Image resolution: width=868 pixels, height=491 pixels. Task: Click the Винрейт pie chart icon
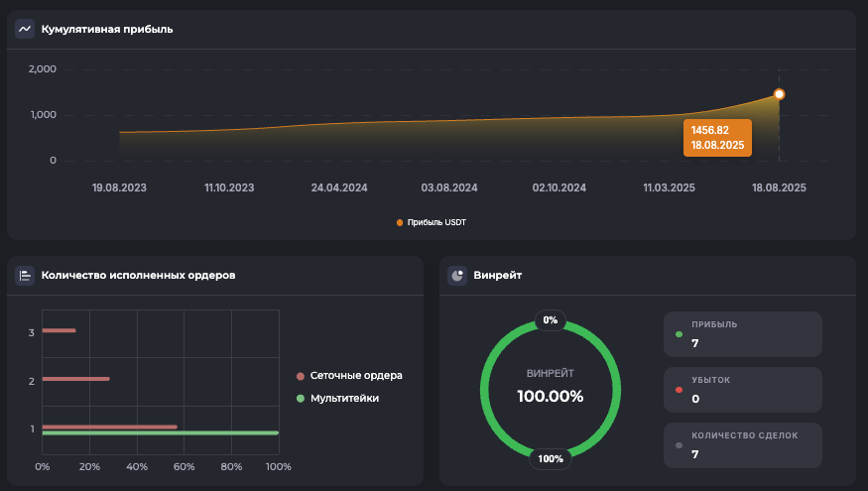click(x=457, y=275)
